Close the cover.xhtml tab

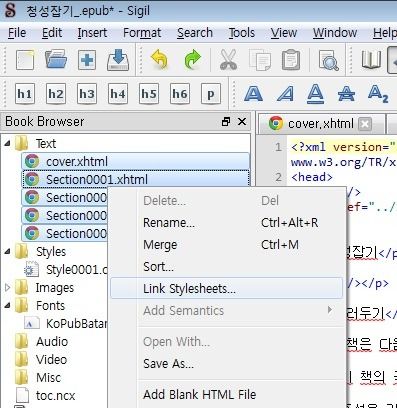coord(365,124)
